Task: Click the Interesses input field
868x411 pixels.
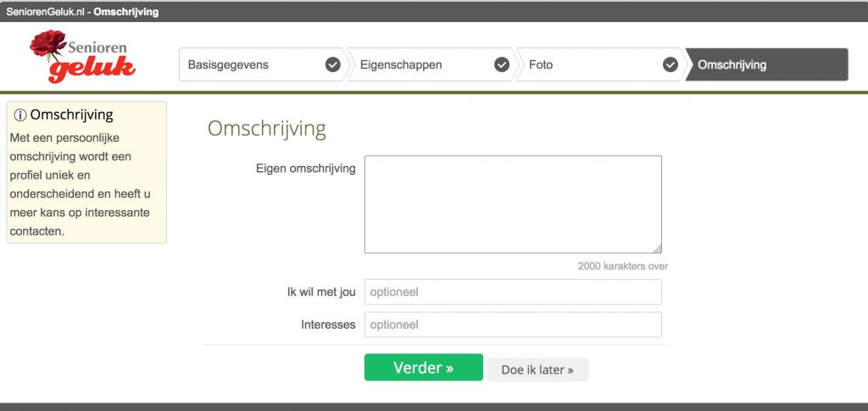Action: [512, 325]
